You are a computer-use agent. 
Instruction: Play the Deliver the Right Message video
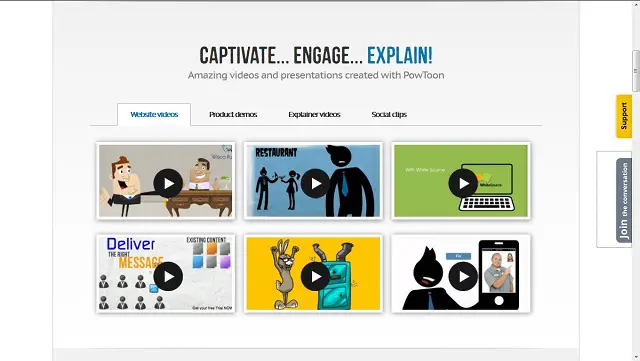pos(168,276)
